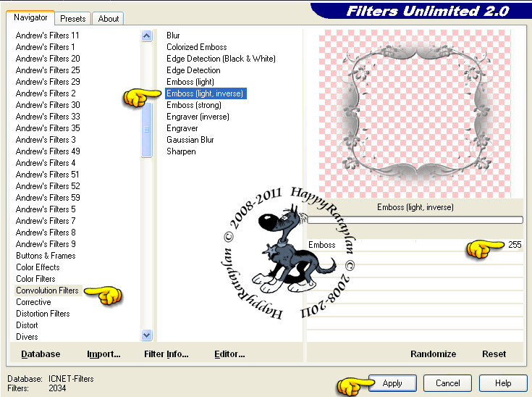532x397 pixels.
Task: Choose Color Filters category
Action: click(35, 278)
